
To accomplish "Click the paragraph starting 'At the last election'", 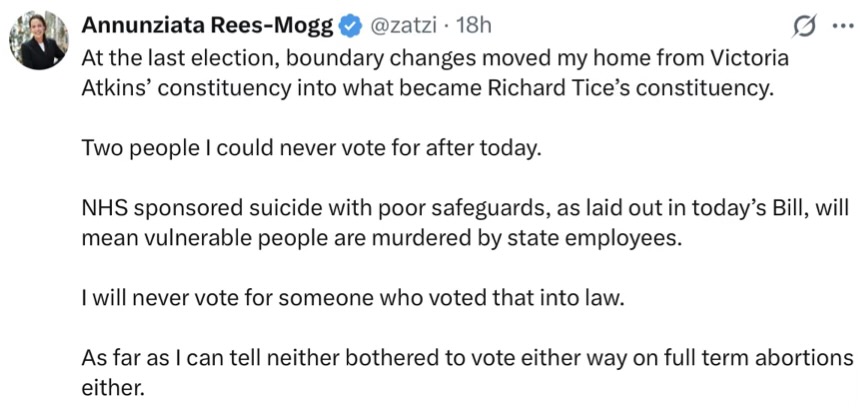I will click(435, 73).
